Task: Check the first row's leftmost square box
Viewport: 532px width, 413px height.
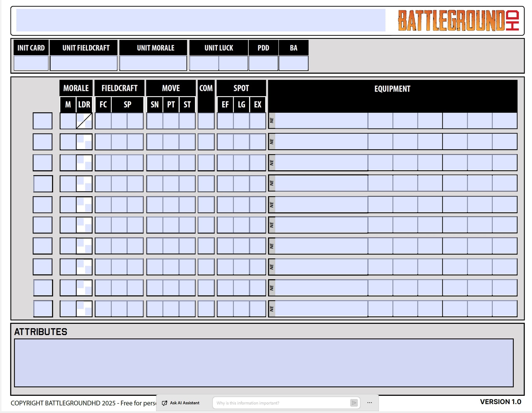Action: (43, 121)
